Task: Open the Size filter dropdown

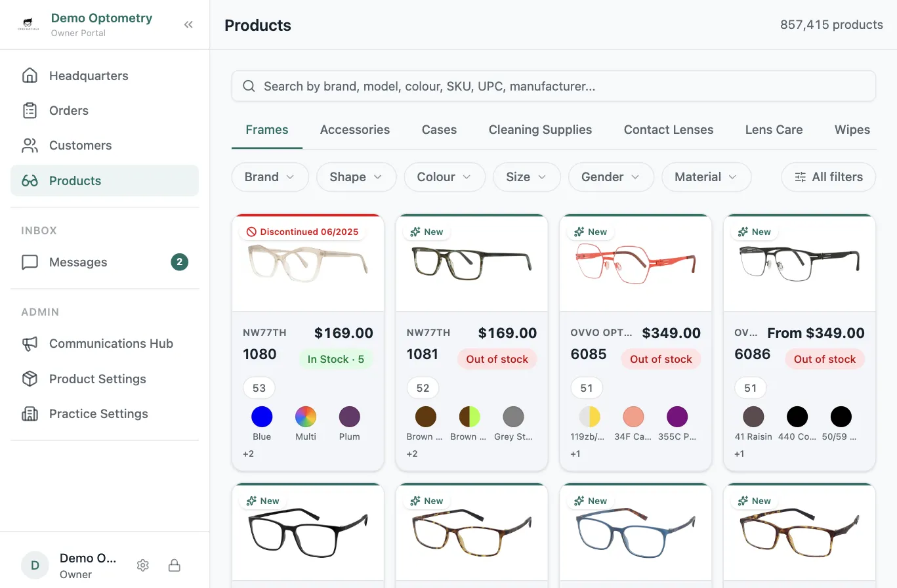Action: [527, 177]
